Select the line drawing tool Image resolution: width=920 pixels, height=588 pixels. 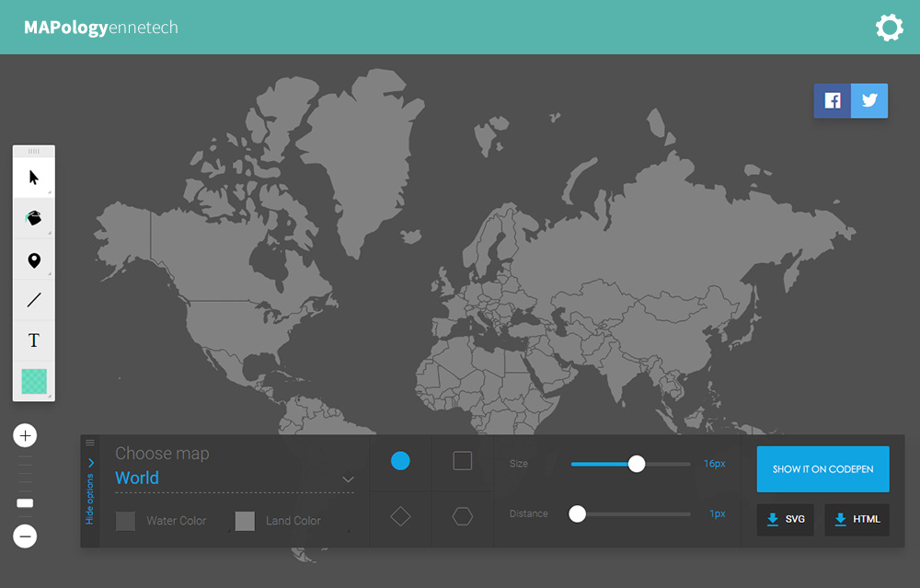pyautogui.click(x=34, y=300)
